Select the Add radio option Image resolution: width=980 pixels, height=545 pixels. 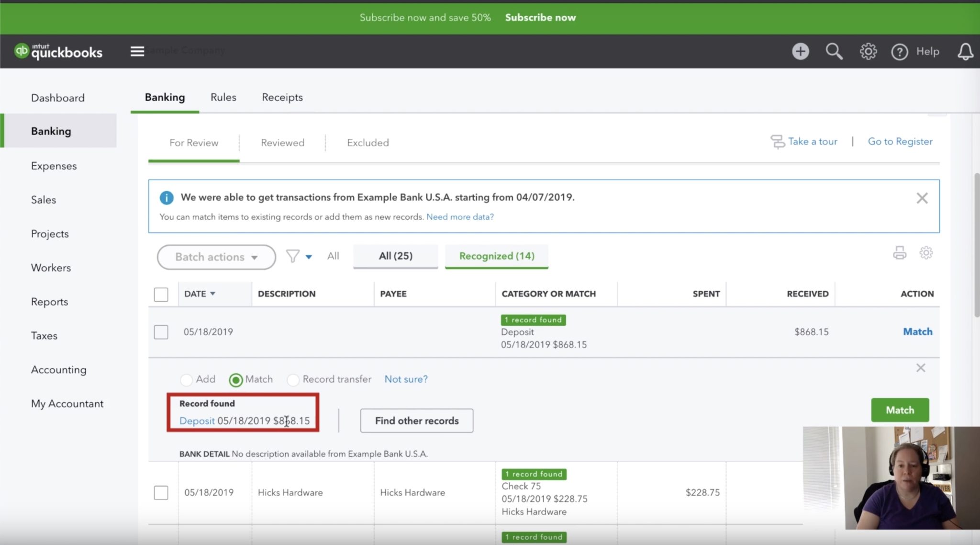tap(186, 380)
